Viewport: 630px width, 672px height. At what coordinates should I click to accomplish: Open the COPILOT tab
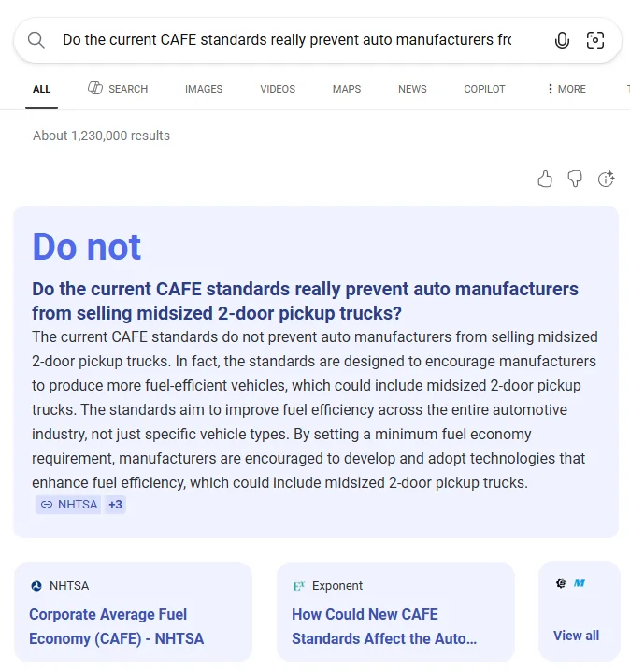484,89
